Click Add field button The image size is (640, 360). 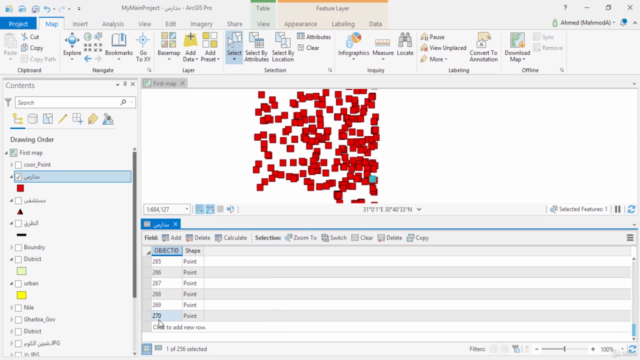(171, 238)
